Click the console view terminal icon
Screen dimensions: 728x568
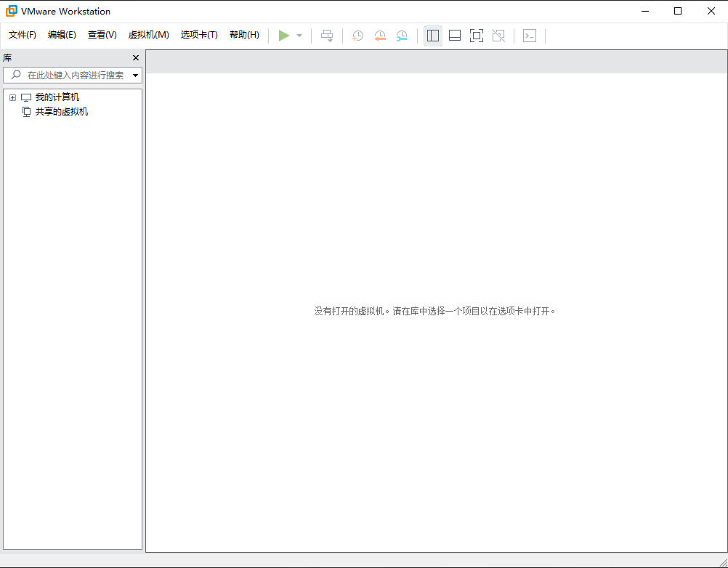(530, 36)
